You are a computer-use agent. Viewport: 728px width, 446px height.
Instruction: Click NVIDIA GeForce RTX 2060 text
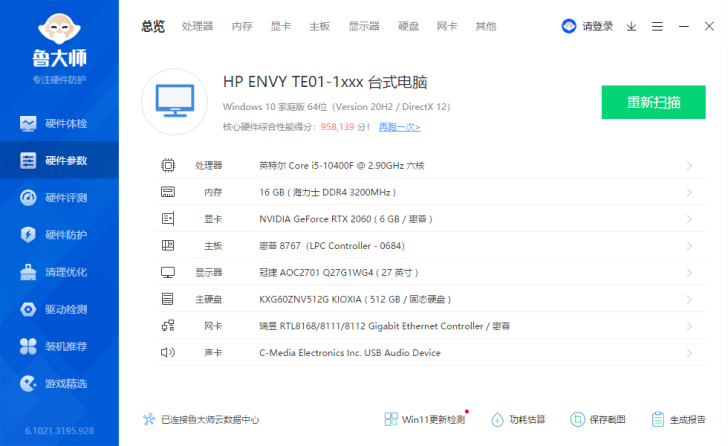pos(345,219)
